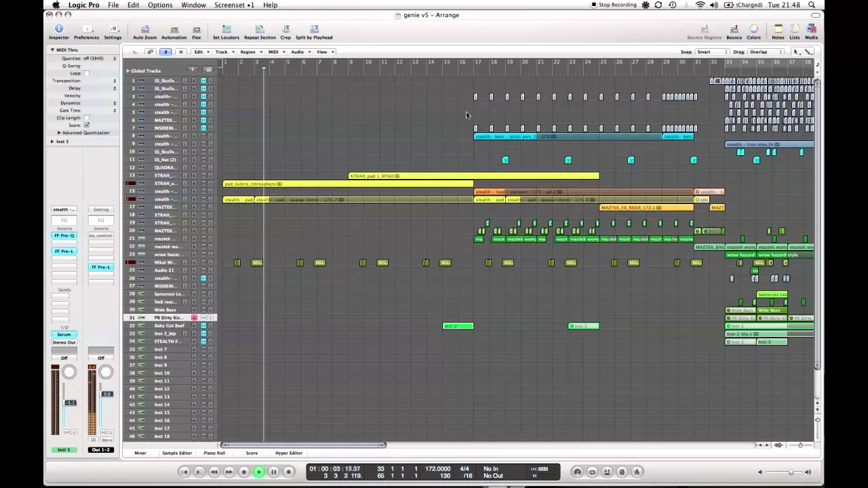Open the arrange Audio local menu
This screenshot has height=488, width=868.
tap(300, 52)
